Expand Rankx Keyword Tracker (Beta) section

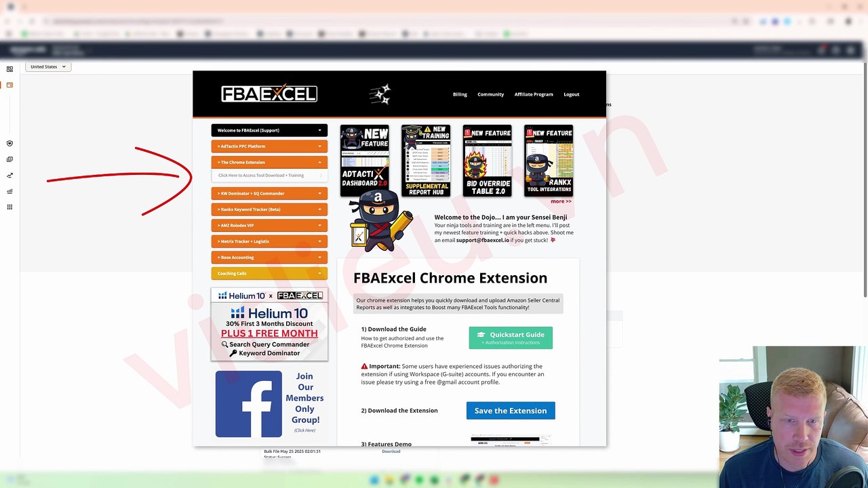click(269, 209)
